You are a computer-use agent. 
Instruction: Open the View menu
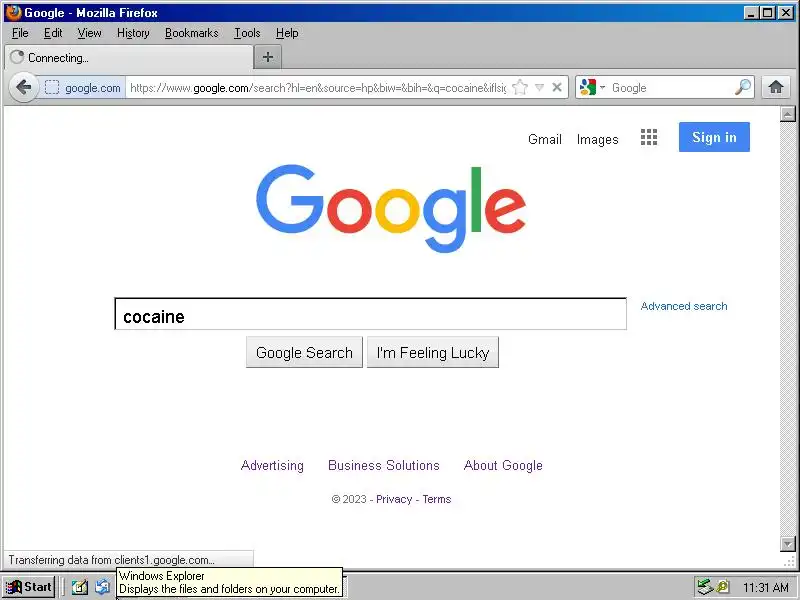pyautogui.click(x=89, y=33)
